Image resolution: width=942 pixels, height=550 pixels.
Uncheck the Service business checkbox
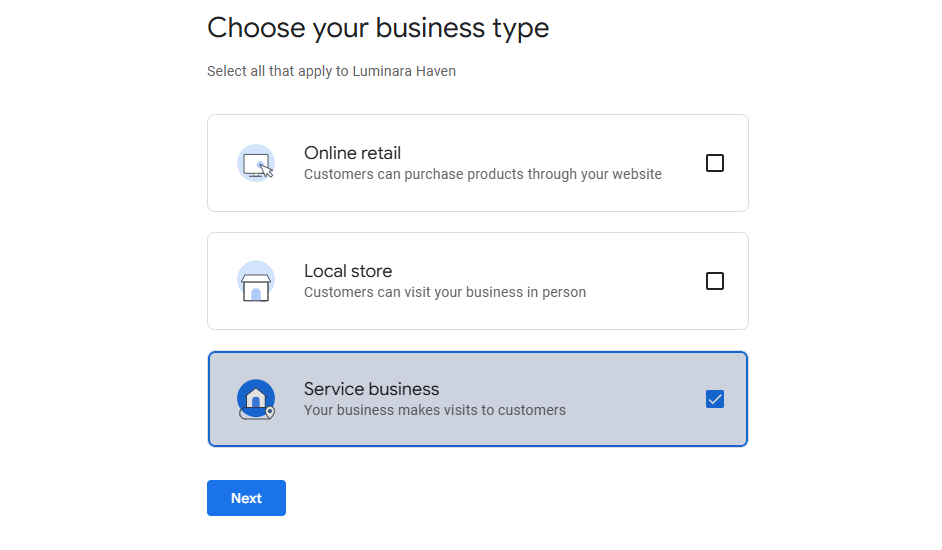click(714, 399)
